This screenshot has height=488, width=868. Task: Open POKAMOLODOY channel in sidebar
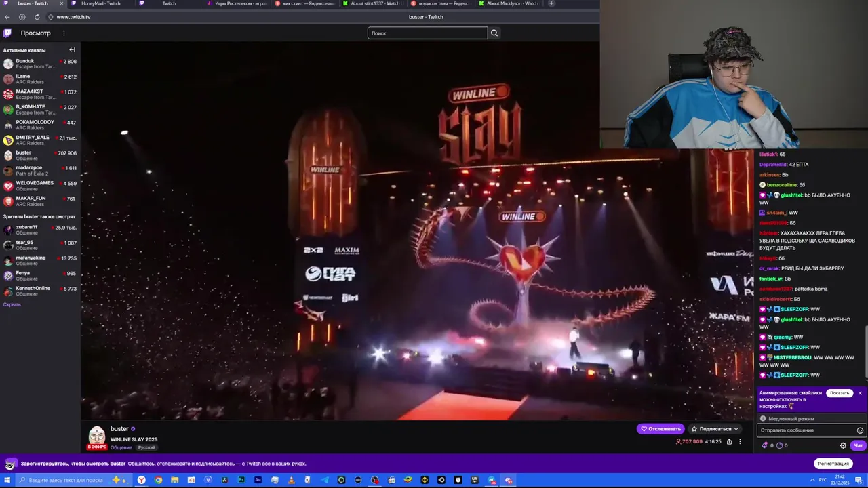pyautogui.click(x=40, y=125)
